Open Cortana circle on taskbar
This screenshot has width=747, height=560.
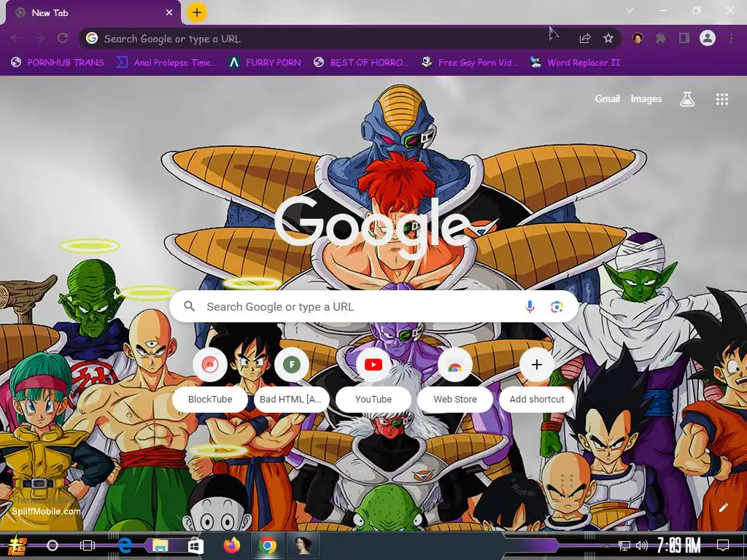click(x=53, y=545)
